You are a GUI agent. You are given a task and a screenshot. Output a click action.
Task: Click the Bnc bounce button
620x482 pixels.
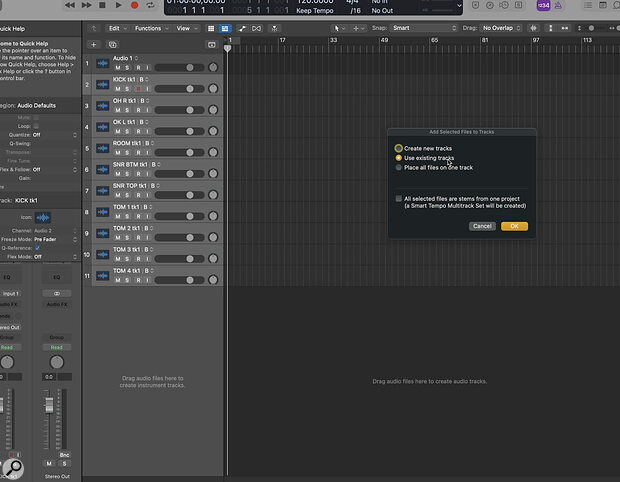(x=64, y=455)
